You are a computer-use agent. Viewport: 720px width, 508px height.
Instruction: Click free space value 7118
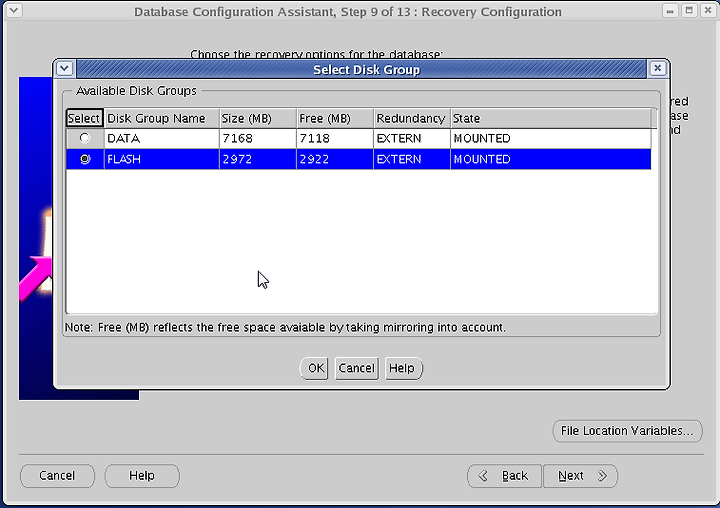[x=335, y=138]
